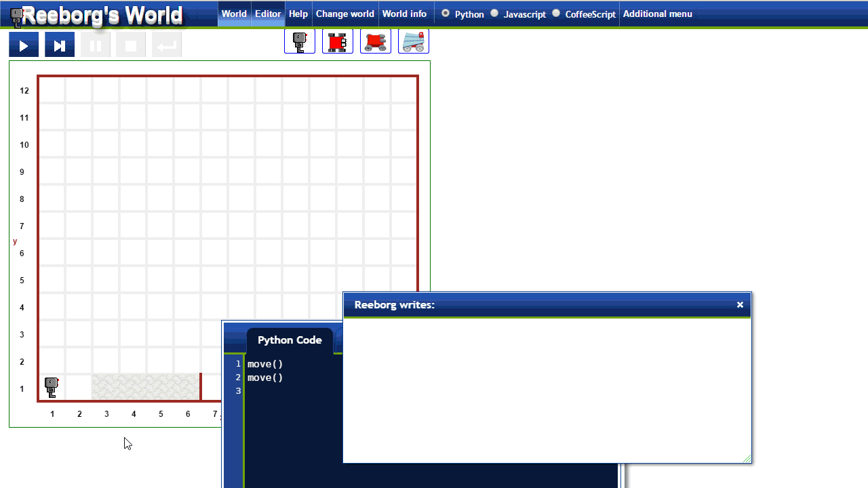Image resolution: width=868 pixels, height=488 pixels.
Task: Select the Python language radio button
Action: click(446, 13)
